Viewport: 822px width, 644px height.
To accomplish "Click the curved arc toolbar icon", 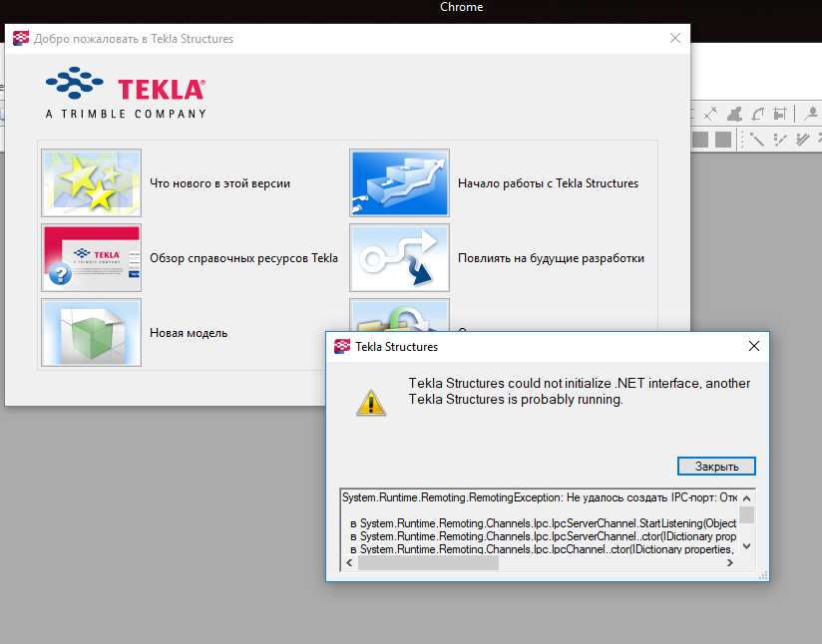I will pyautogui.click(x=757, y=114).
